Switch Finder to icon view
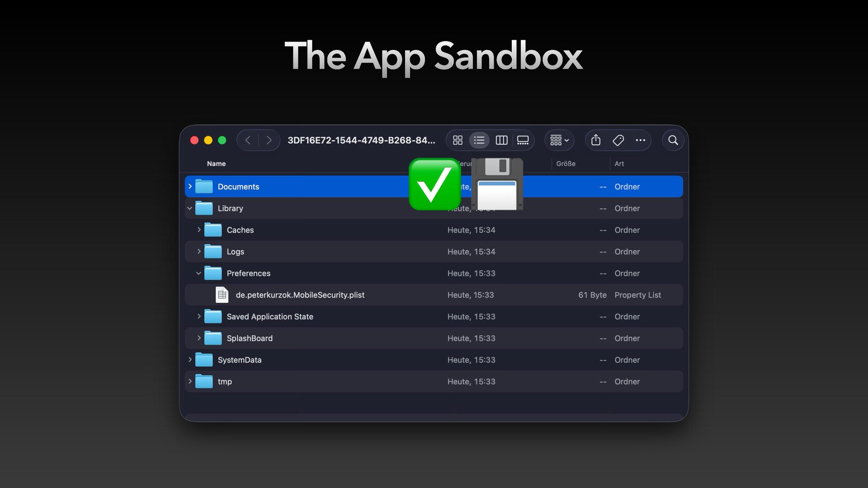868x488 pixels. (458, 140)
